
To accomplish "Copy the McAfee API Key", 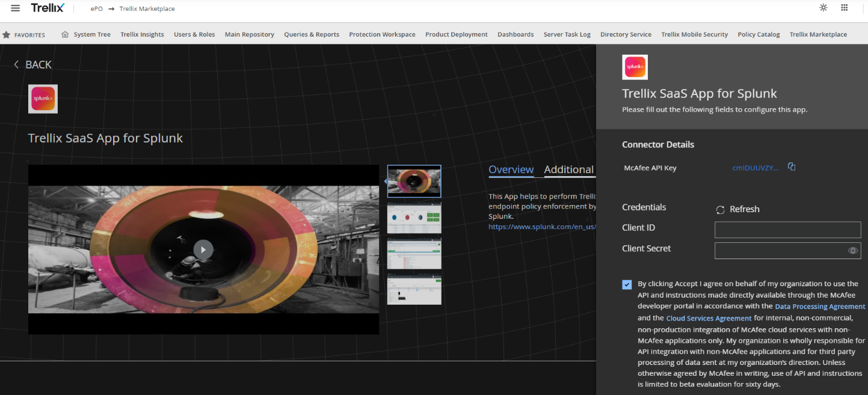I will [x=792, y=167].
